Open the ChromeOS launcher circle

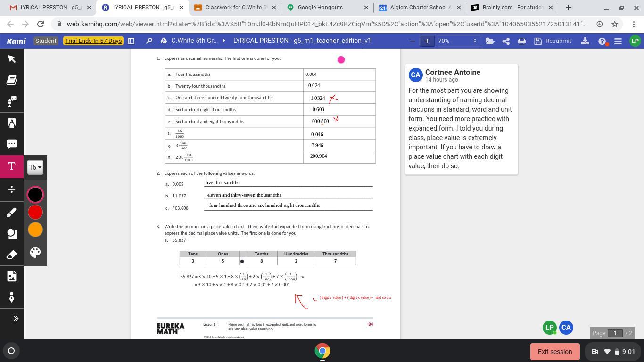click(x=11, y=351)
